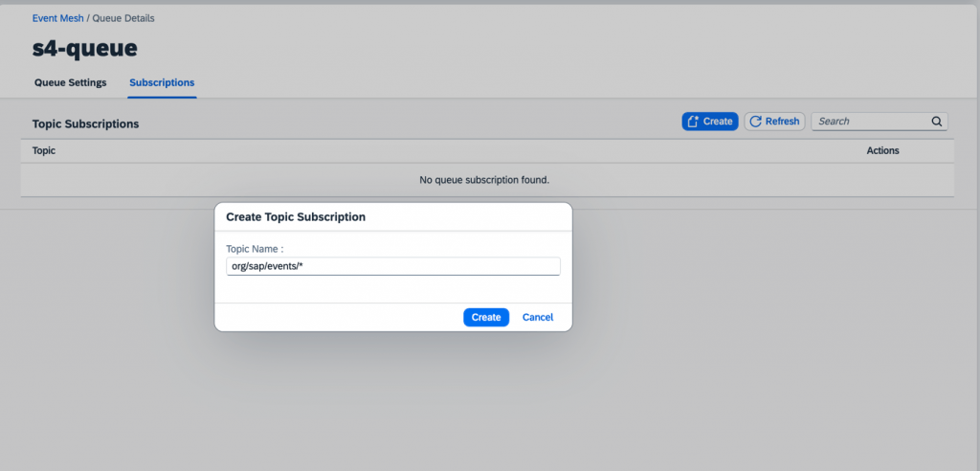
Task: Click the circular arrow Refresh icon
Action: pos(756,122)
